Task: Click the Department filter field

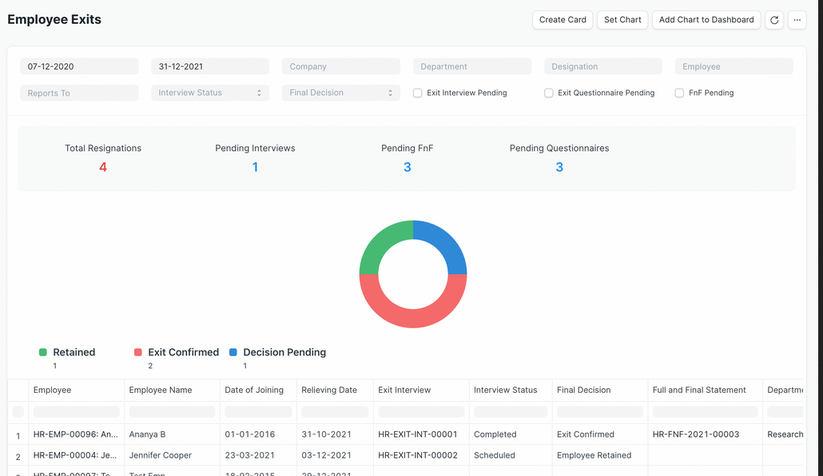Action: click(472, 67)
